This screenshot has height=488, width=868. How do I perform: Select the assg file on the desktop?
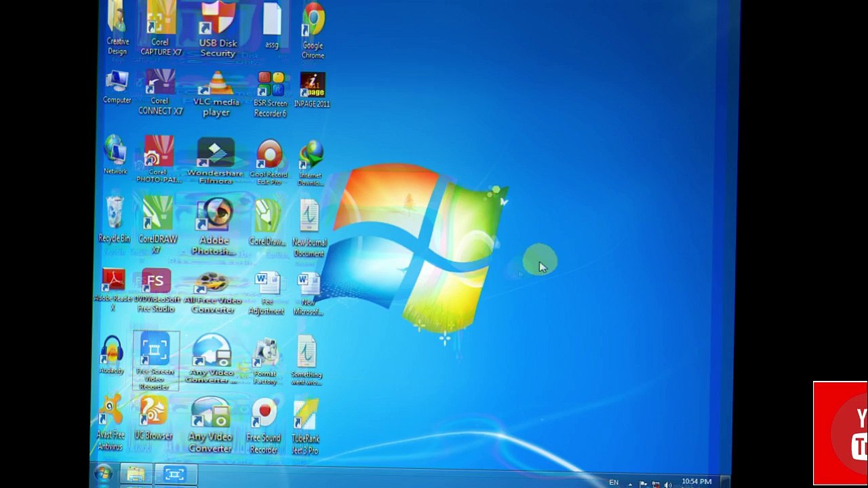(x=272, y=26)
